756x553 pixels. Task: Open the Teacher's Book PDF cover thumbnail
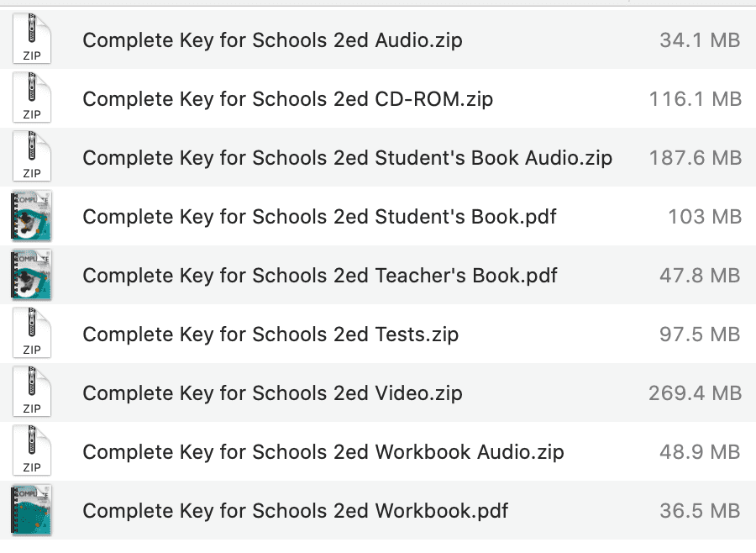(x=31, y=275)
